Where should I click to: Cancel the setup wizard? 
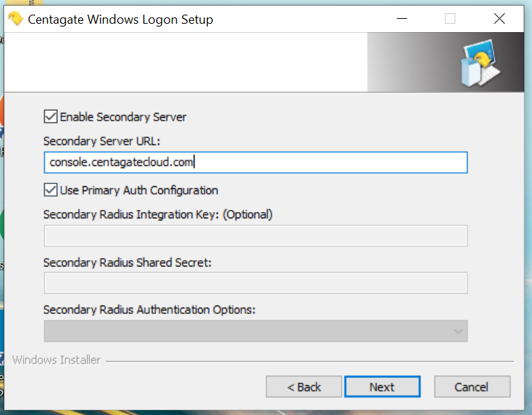[x=472, y=386]
